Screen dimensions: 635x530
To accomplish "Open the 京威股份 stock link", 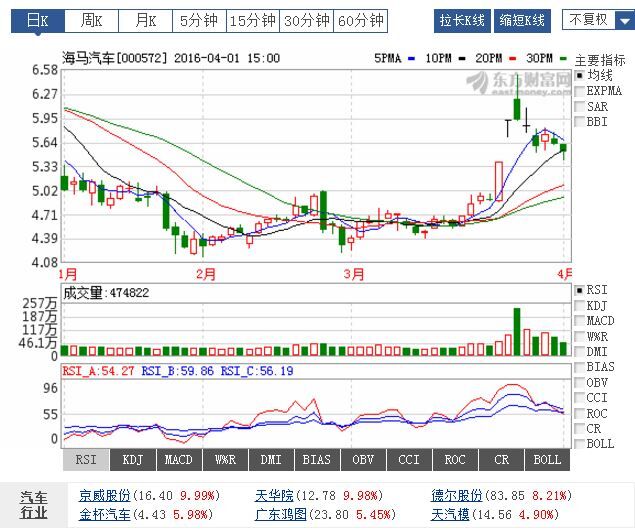I will [x=104, y=495].
